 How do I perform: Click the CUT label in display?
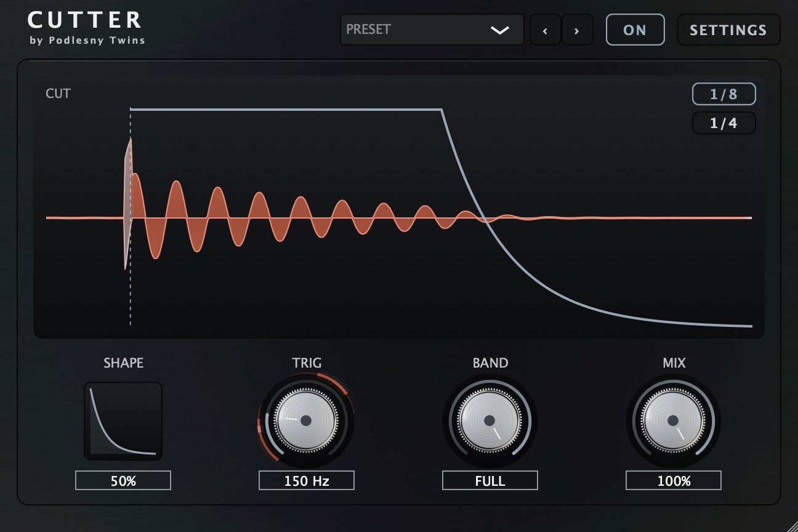(x=58, y=94)
